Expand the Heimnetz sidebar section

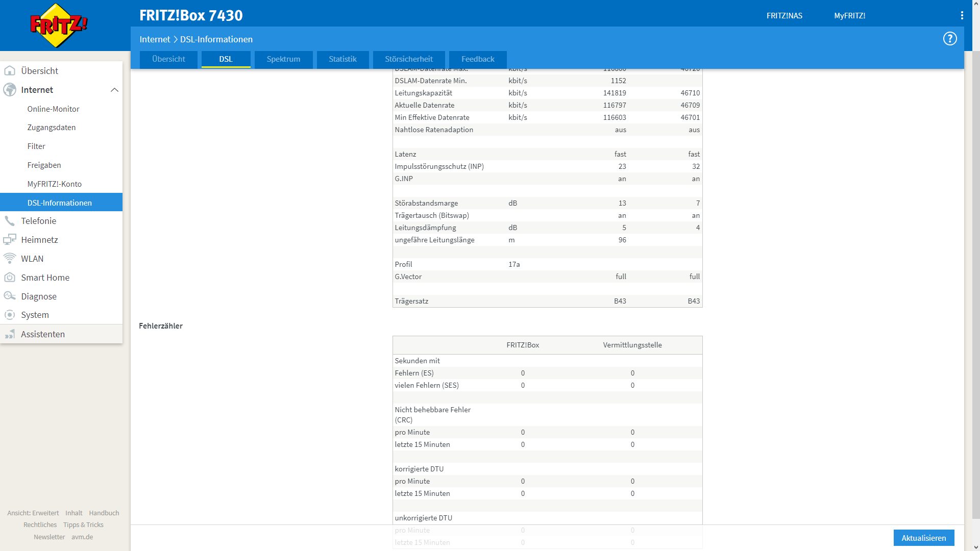click(39, 240)
